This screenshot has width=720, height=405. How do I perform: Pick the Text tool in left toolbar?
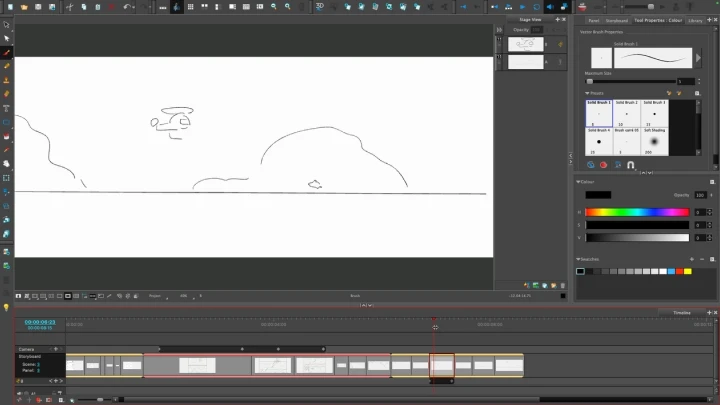tap(7, 108)
